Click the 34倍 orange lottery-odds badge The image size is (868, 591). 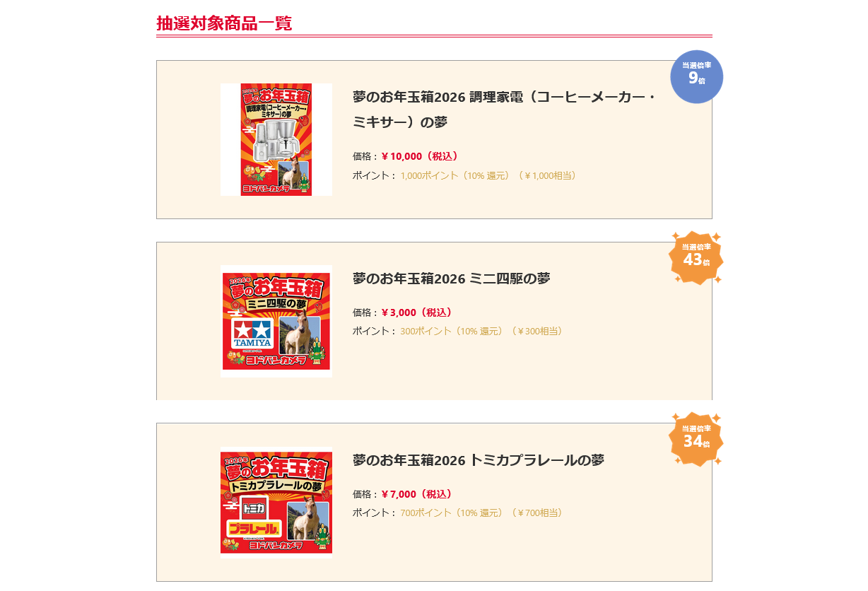tap(696, 439)
